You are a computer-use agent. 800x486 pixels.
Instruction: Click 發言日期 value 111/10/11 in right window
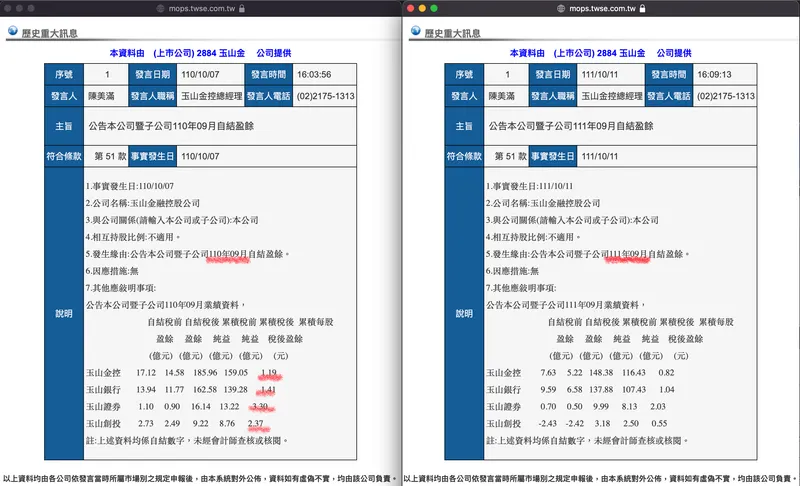point(600,74)
